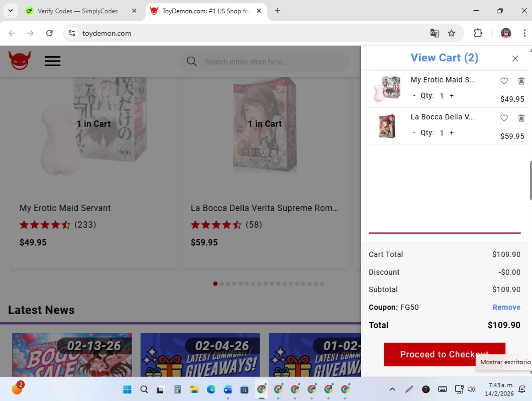532x401 pixels.
Task: Increase quantity of La Bocca Della item
Action: 451,133
